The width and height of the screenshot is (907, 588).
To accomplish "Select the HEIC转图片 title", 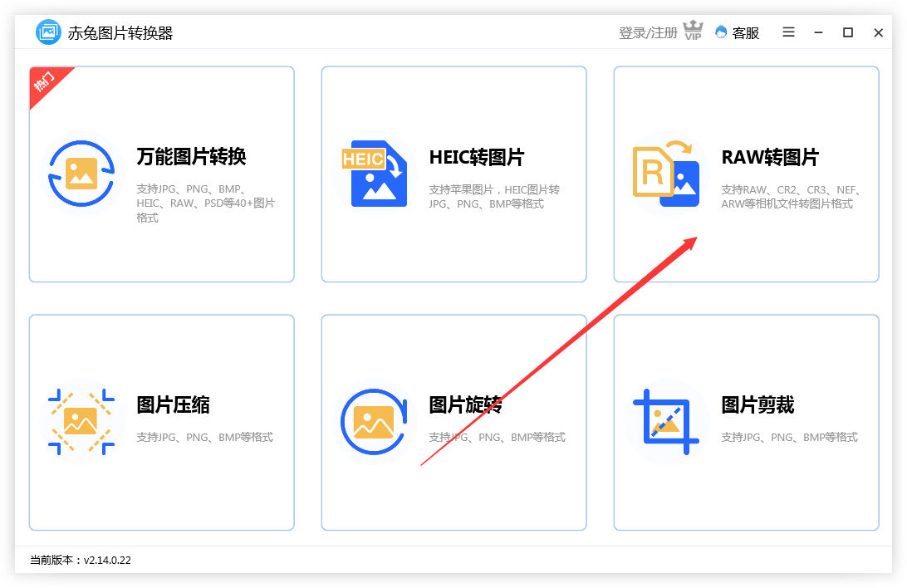I will 477,157.
